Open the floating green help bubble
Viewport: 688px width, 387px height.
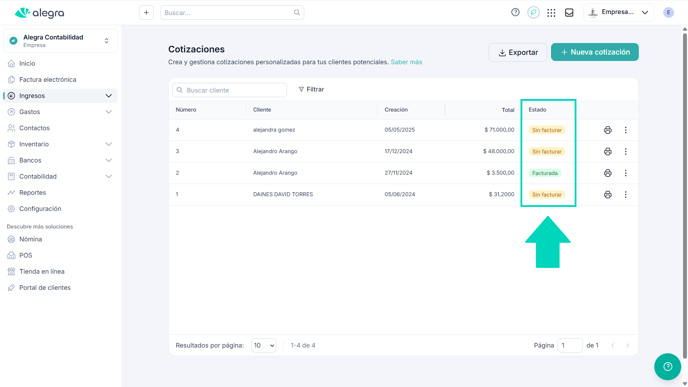coord(667,366)
